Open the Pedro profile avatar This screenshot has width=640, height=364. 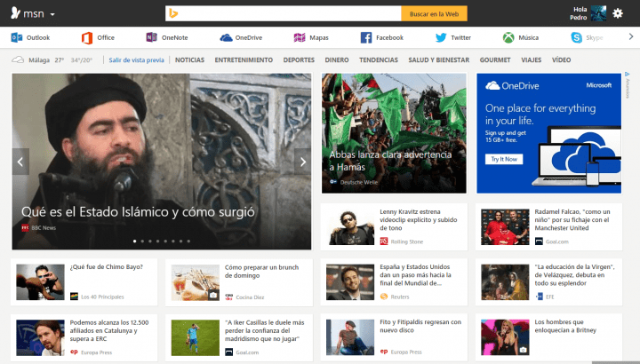598,13
